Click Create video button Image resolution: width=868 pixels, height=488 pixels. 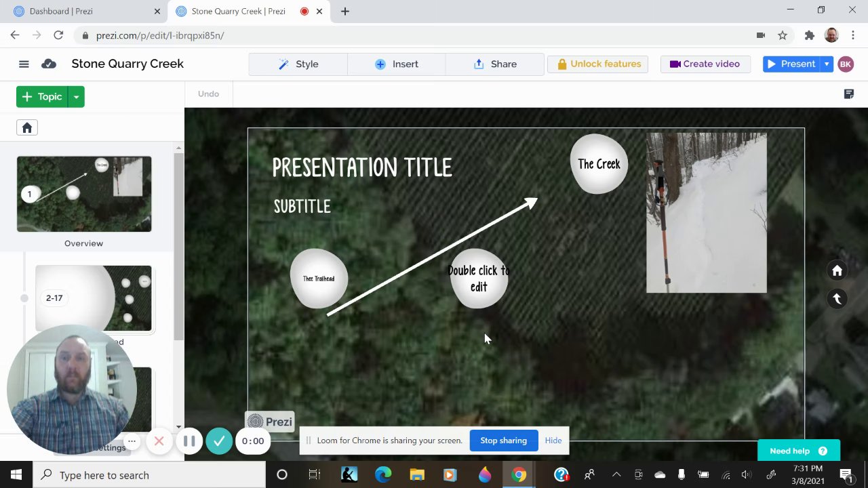point(705,64)
